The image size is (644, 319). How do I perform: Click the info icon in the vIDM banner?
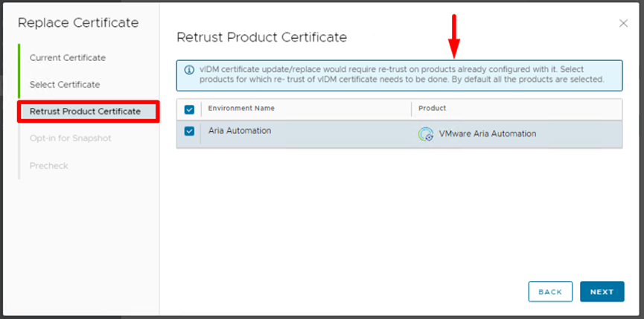189,70
